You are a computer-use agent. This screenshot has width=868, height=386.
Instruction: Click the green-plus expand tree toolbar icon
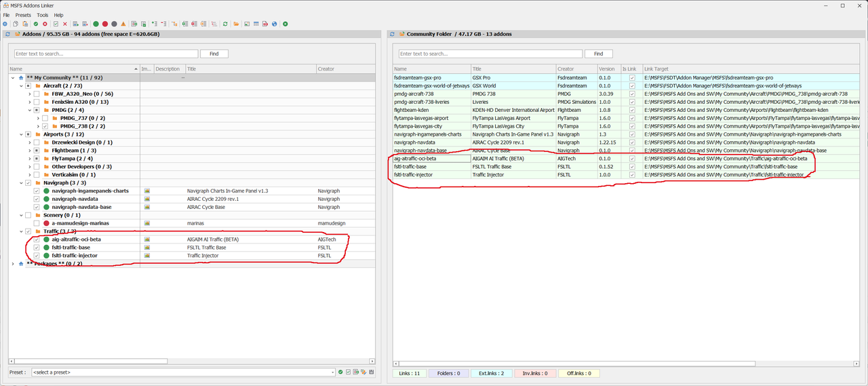tap(154, 24)
